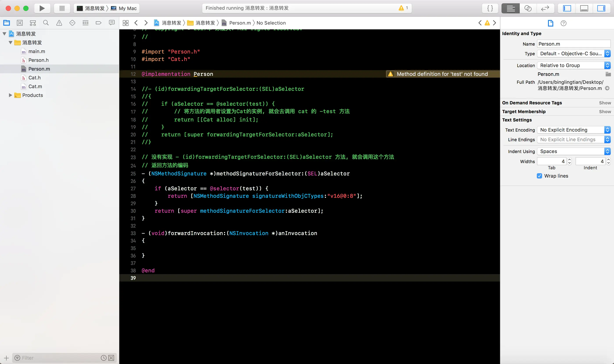Toggle the Wrap lines checkbox
Viewport: 614px width, 364px height.
click(x=539, y=176)
